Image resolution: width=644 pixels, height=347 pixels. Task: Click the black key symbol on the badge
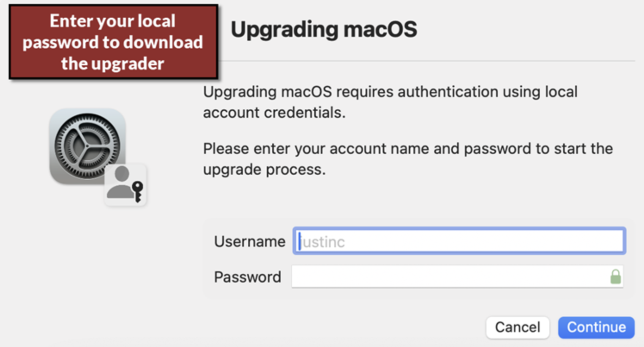138,191
